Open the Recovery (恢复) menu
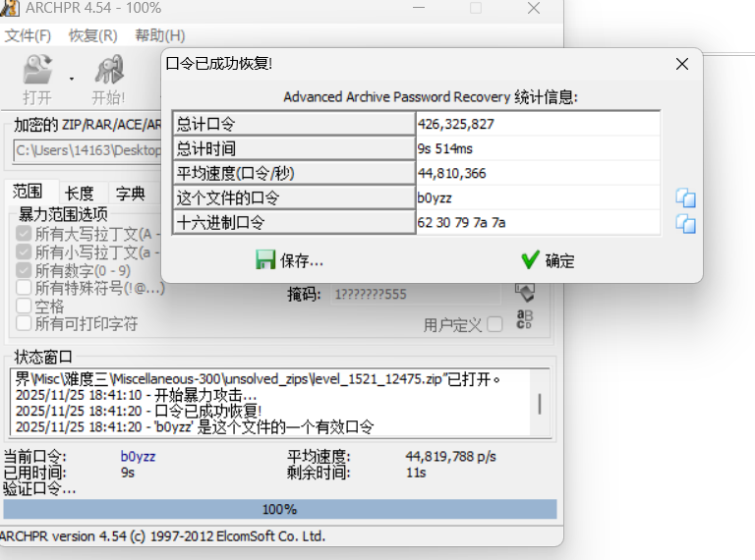 92,35
